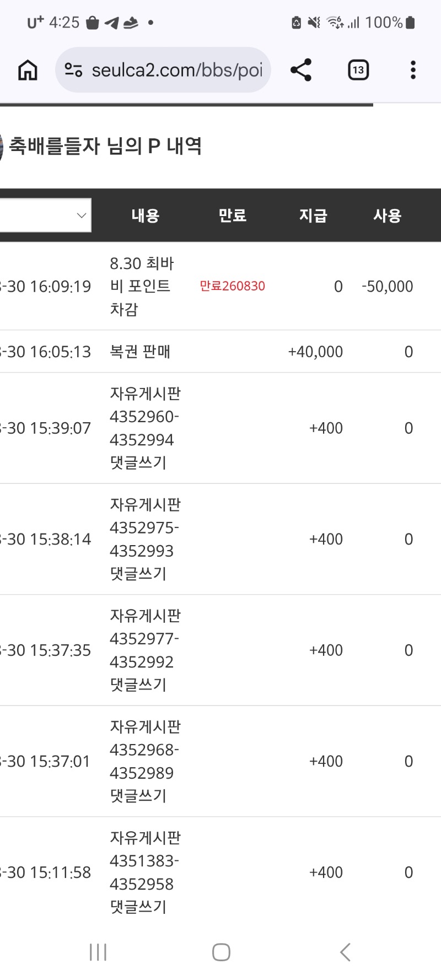Open site info icon in address bar
The width and height of the screenshot is (441, 980).
pyautogui.click(x=73, y=70)
